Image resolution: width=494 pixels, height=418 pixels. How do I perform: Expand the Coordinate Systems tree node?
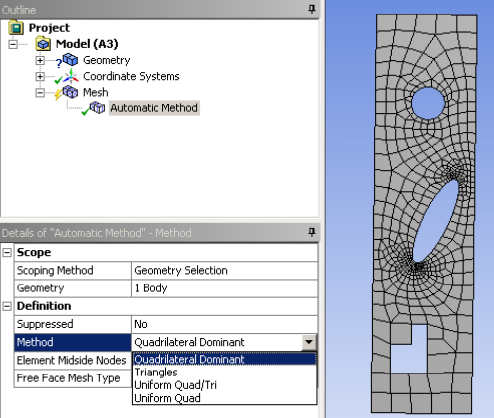click(x=40, y=76)
